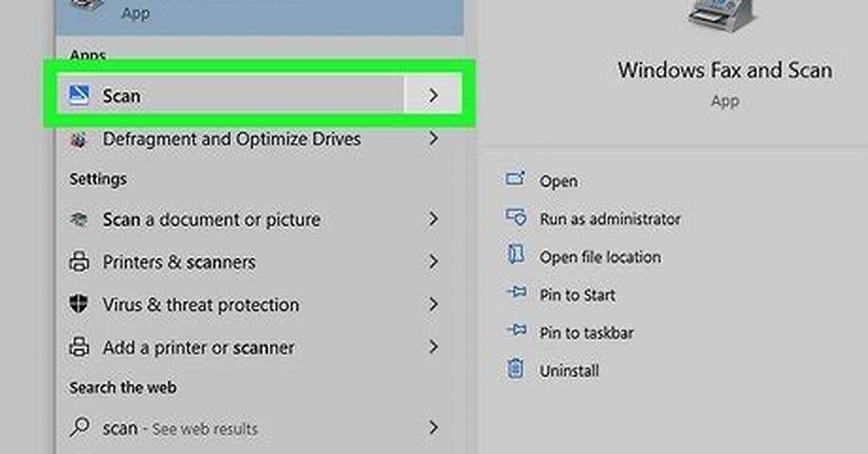Click the Open file location icon
The image size is (868, 454).
pyautogui.click(x=515, y=255)
